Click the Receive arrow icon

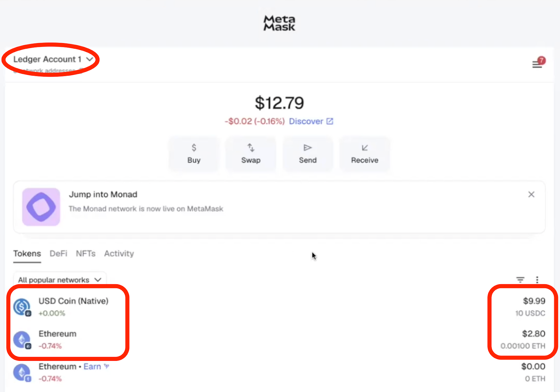pos(365,148)
